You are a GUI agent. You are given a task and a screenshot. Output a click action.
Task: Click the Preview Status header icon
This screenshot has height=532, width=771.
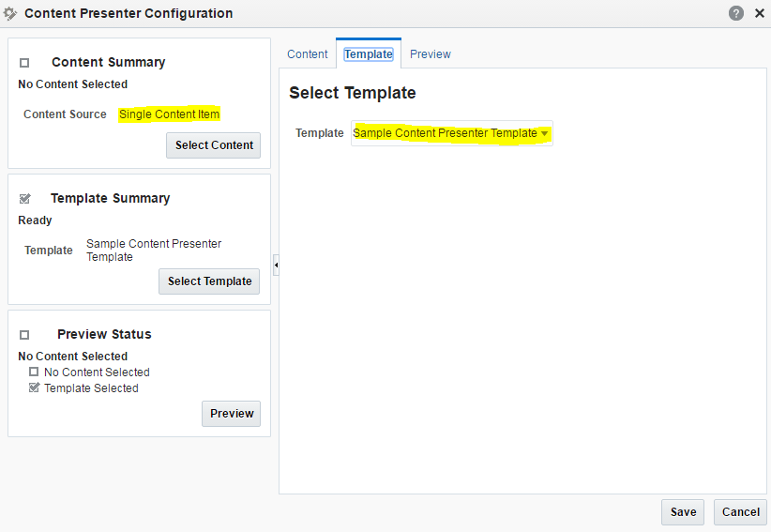point(24,335)
